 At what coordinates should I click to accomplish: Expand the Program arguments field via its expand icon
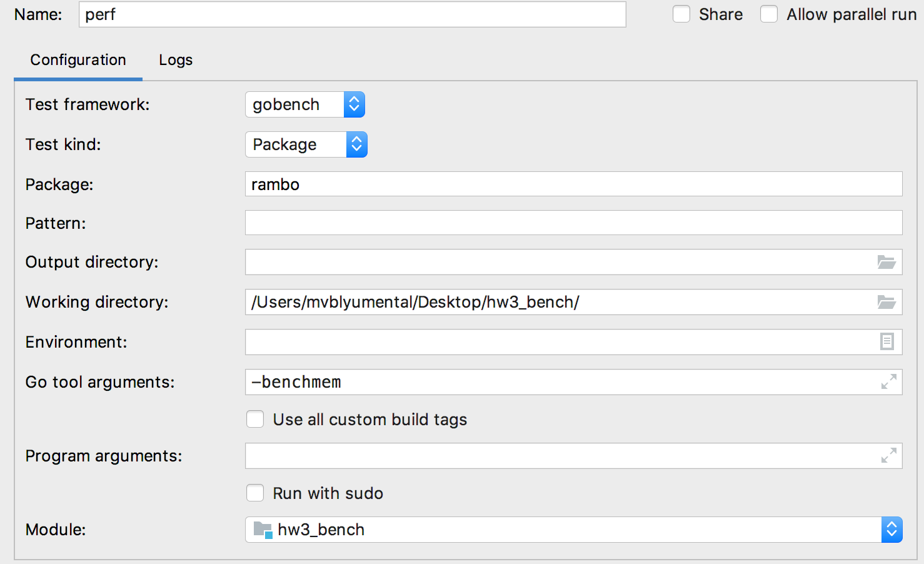point(888,456)
